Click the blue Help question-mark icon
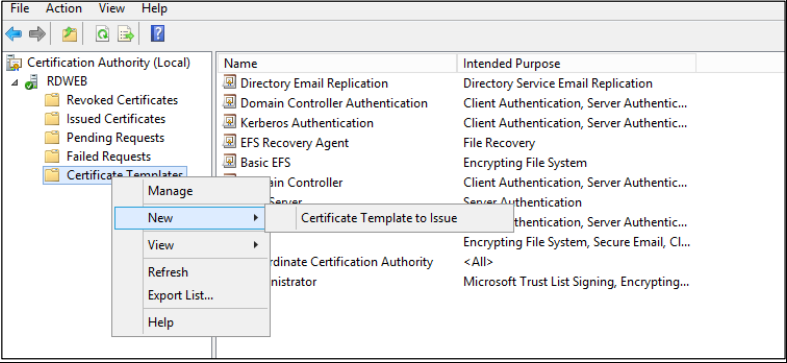 (158, 34)
